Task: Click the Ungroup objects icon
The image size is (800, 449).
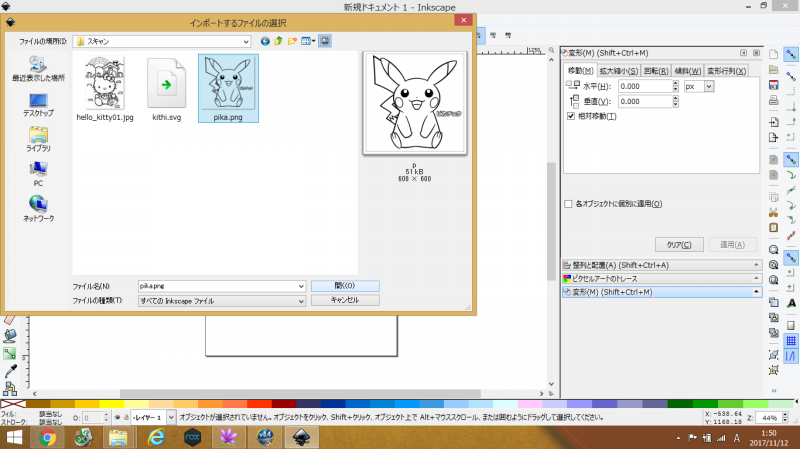Action: click(773, 370)
